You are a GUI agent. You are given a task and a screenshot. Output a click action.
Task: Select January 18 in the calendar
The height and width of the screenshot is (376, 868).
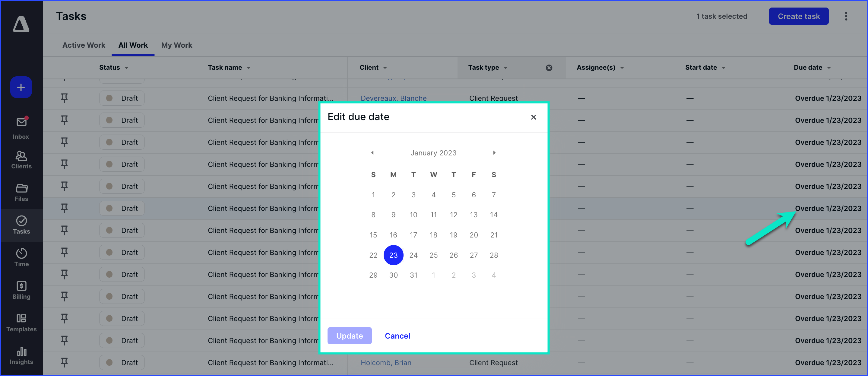tap(433, 235)
